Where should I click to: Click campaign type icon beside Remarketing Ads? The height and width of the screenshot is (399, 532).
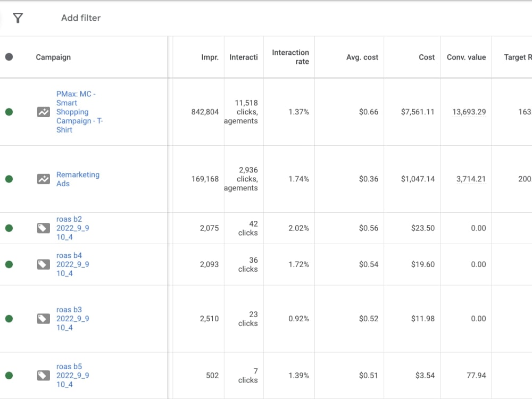point(44,179)
